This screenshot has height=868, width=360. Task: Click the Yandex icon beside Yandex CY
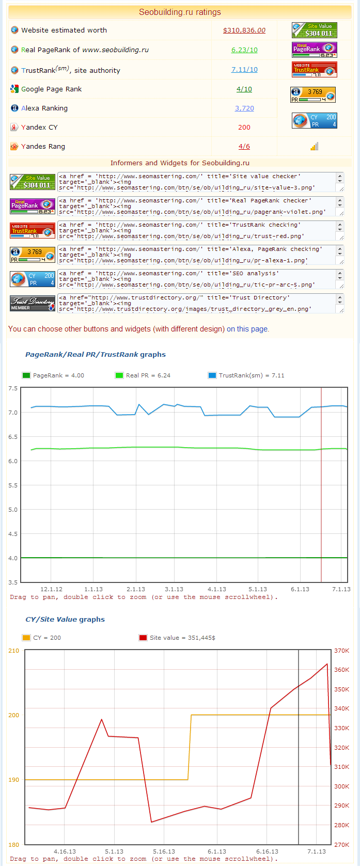pyautogui.click(x=14, y=127)
